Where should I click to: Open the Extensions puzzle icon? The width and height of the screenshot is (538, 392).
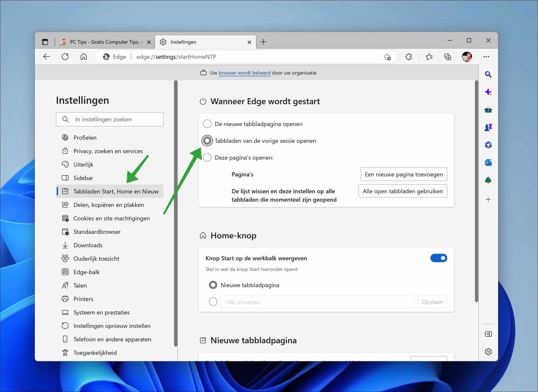pos(409,57)
